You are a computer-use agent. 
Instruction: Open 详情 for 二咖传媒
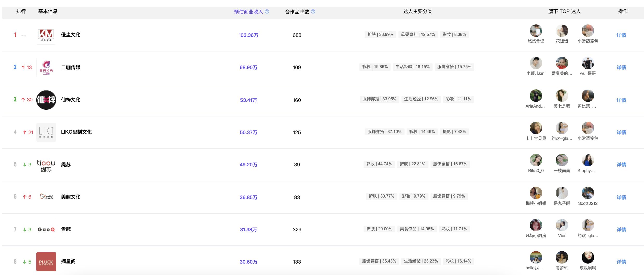click(x=621, y=67)
